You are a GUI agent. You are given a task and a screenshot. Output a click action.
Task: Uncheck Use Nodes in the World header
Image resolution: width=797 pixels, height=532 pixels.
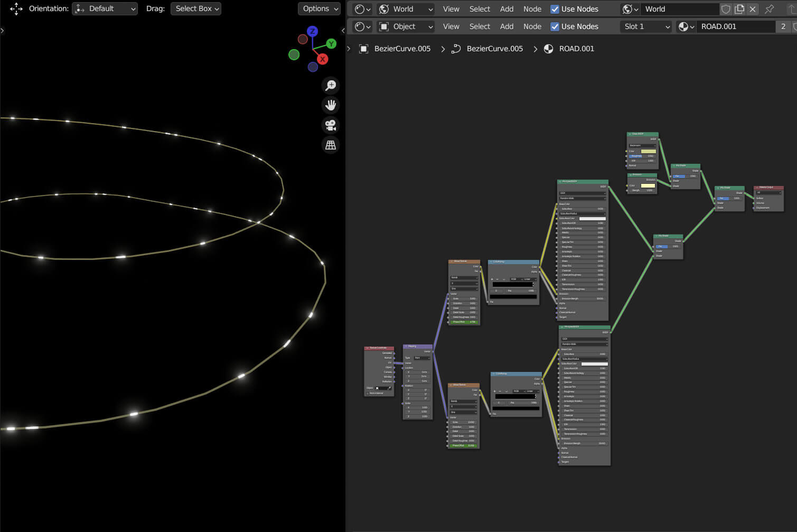(555, 9)
